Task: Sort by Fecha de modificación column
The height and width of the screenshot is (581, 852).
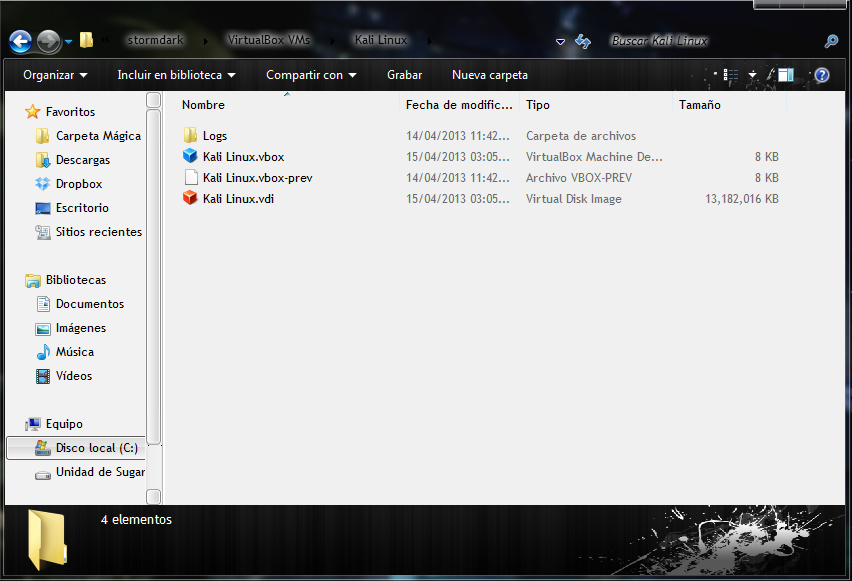Action: [x=459, y=105]
